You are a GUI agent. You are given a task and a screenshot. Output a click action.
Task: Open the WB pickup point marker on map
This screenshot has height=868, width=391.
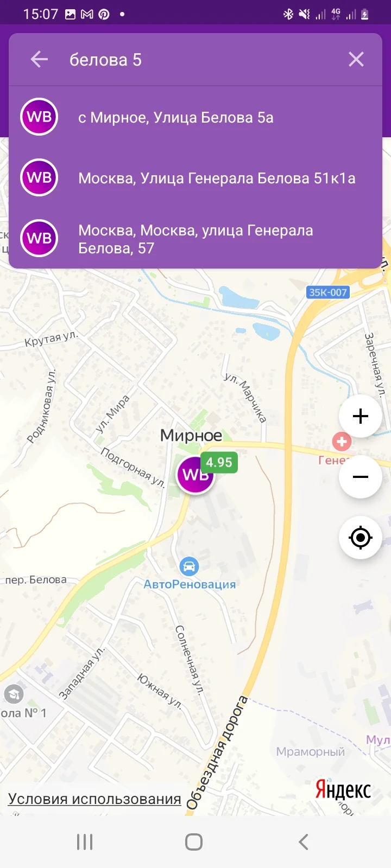(x=195, y=475)
